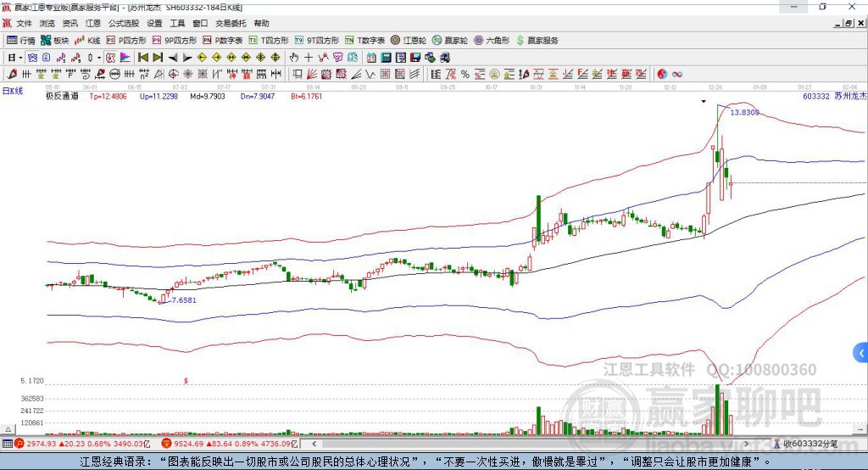The width and height of the screenshot is (868, 470).
Task: Open the 江恩 menu
Action: coord(93,23)
